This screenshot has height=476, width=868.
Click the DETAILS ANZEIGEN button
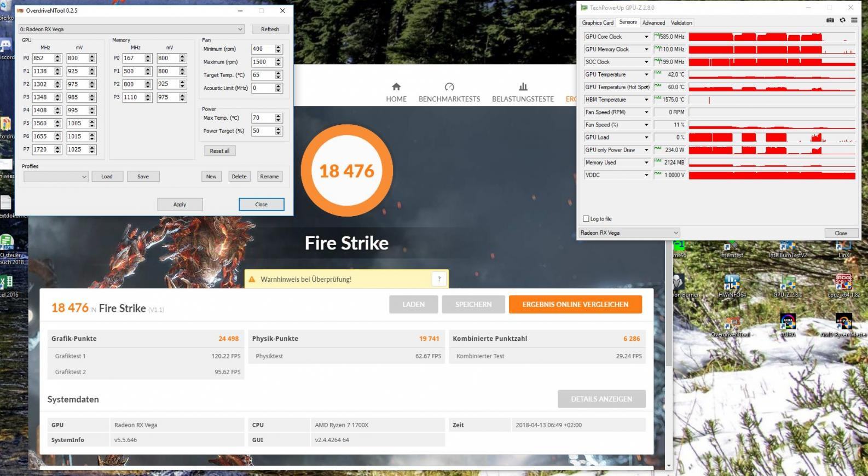[x=601, y=399]
